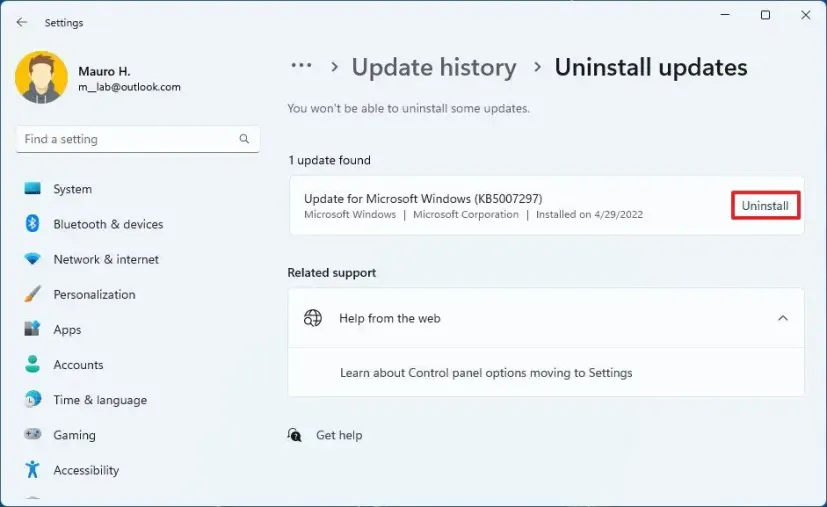The image size is (827, 507).
Task: Click the Personalization paintbrush icon
Action: pos(32,294)
